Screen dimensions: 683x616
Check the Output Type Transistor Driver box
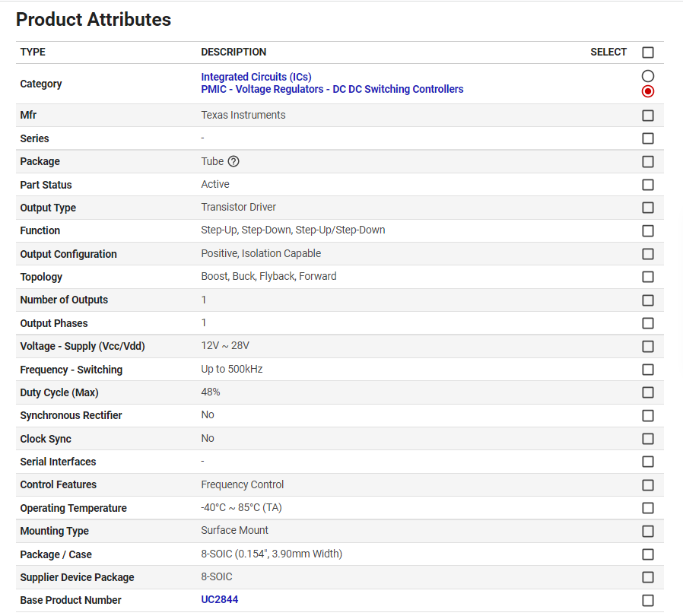[x=648, y=208]
